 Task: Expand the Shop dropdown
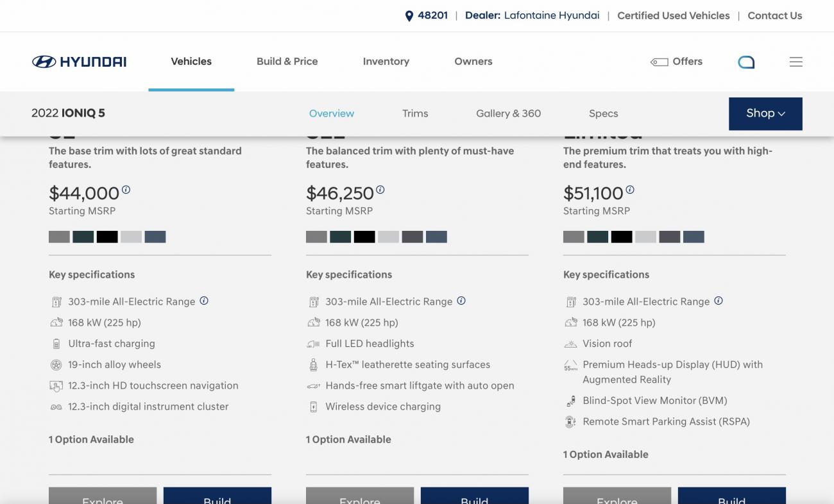765,113
